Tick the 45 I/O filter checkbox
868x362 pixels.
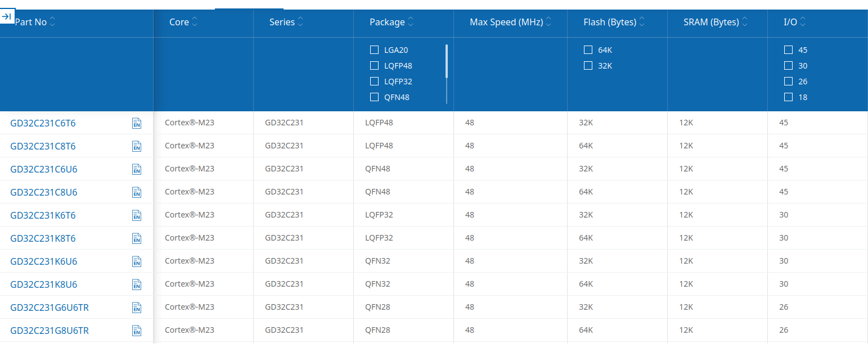(788, 49)
